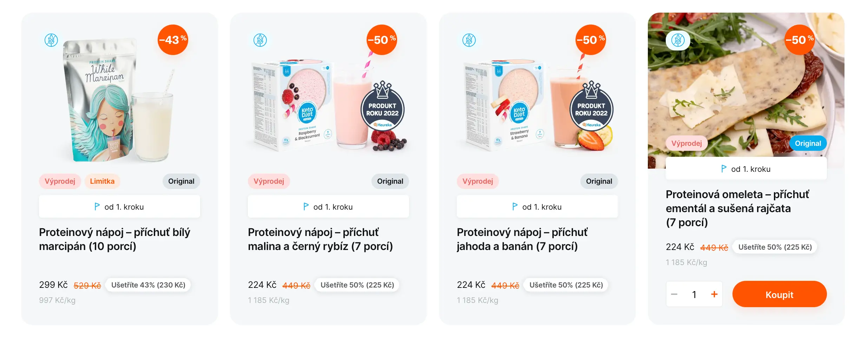This screenshot has width=868, height=338.
Task: Click gluten-free icon on white marzipan card
Action: 51,40
